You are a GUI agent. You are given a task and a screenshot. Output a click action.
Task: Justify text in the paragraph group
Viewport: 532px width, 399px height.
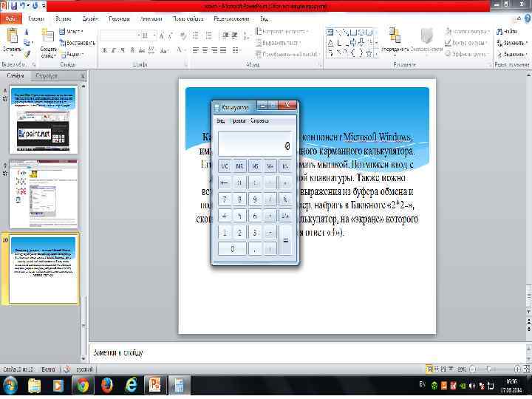tap(223, 50)
